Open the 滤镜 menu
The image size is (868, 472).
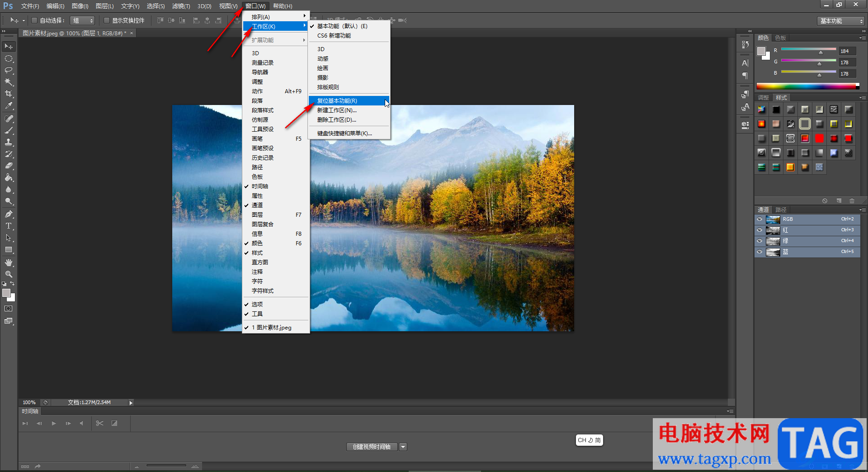point(181,6)
